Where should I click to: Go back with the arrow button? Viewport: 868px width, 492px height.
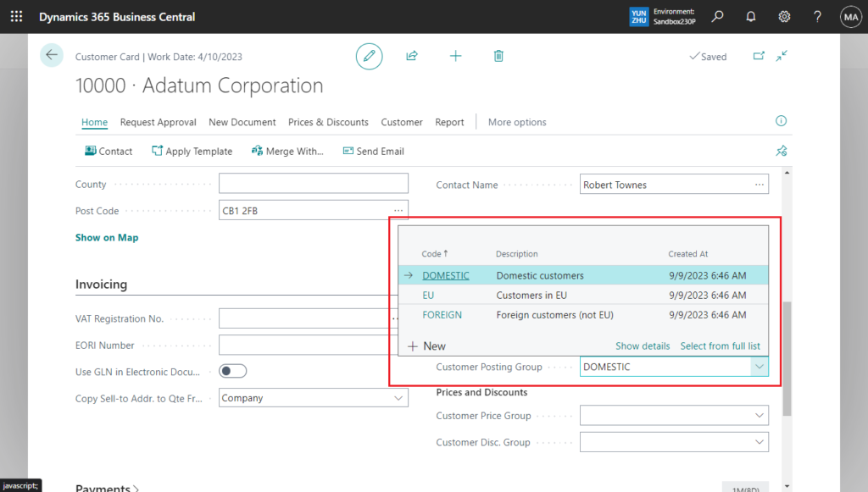tap(52, 55)
